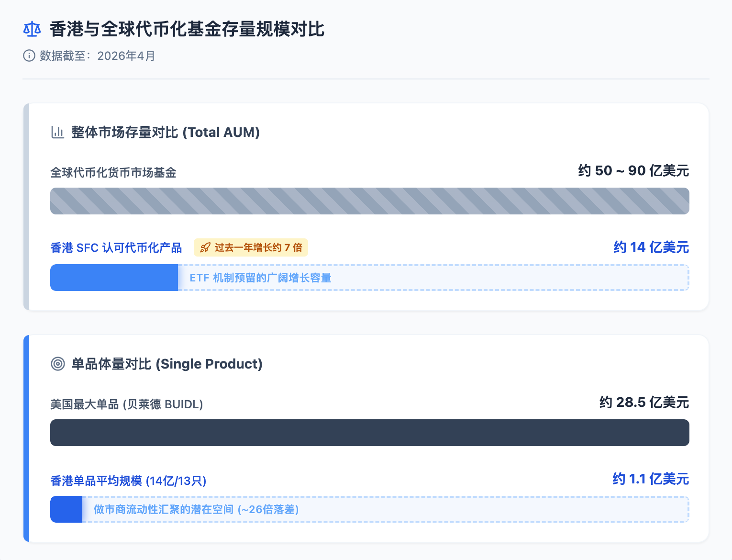
Task: Click the 约 14 亿美元 value
Action: tap(651, 247)
